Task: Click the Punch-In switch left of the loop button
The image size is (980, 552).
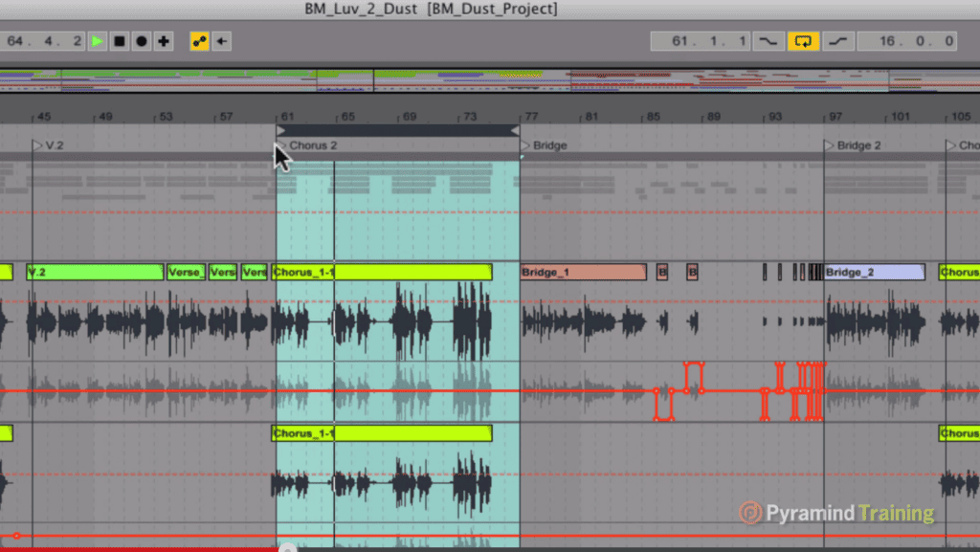Action: [x=768, y=40]
